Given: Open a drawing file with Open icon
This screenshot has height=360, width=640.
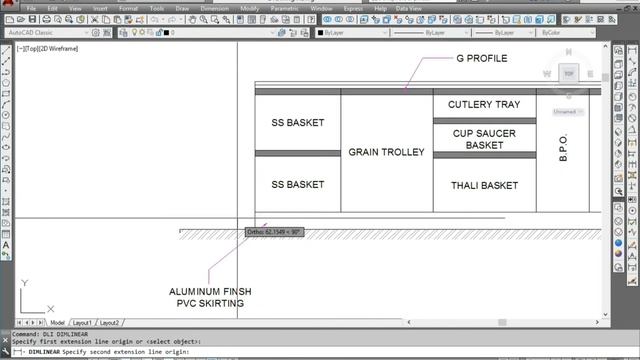Looking at the screenshot, I should click(21, 20).
